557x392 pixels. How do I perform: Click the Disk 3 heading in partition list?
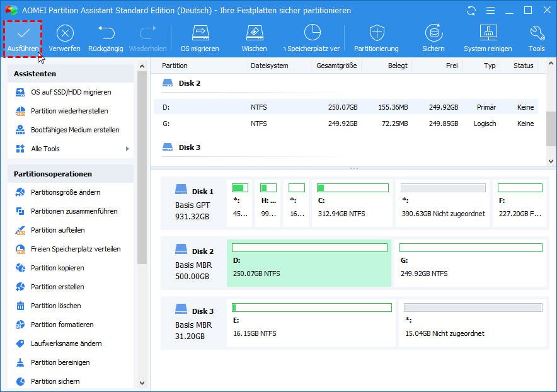click(x=189, y=147)
